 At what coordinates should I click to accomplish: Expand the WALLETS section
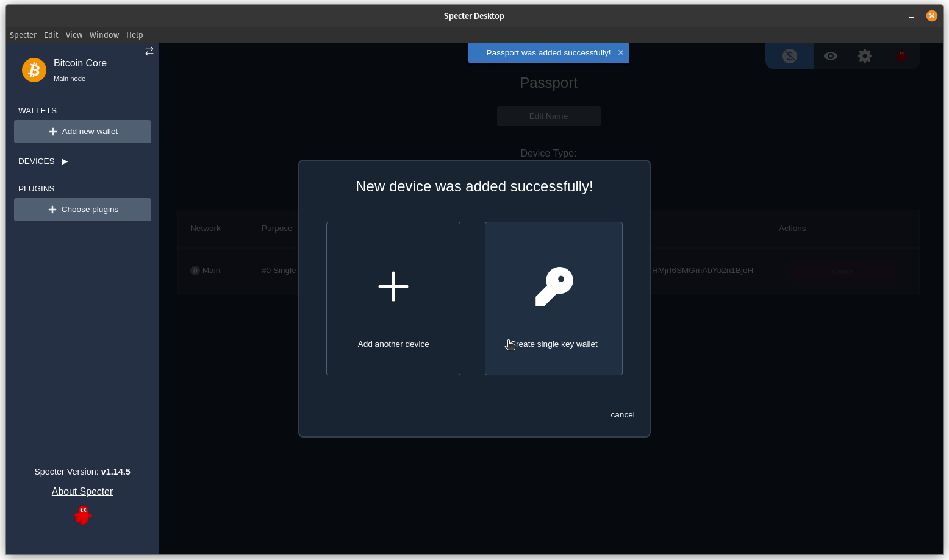pos(37,110)
